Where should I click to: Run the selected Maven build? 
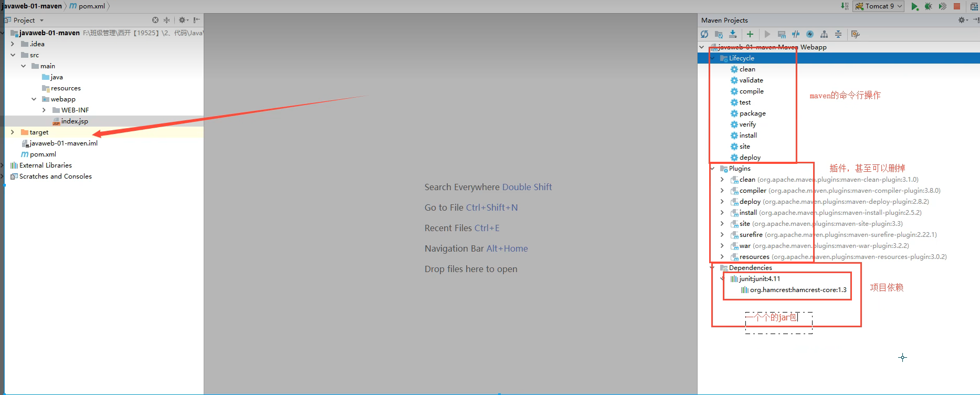coord(767,34)
